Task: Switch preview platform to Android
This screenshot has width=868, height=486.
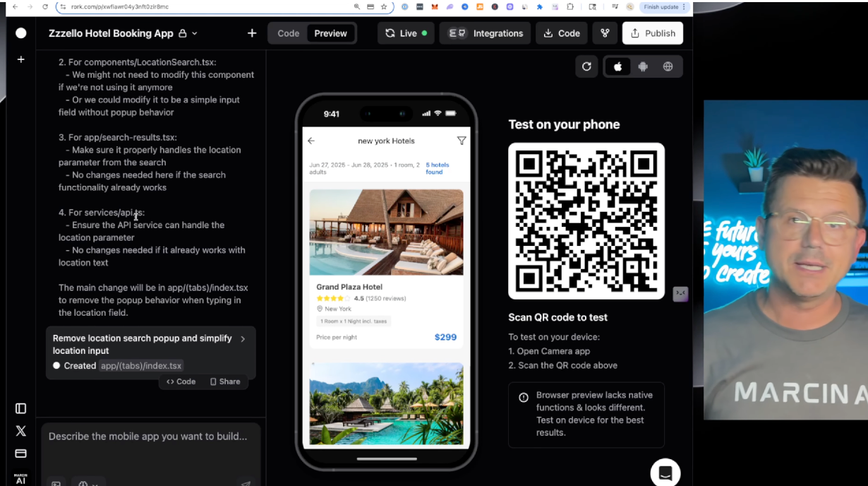Action: coord(642,66)
